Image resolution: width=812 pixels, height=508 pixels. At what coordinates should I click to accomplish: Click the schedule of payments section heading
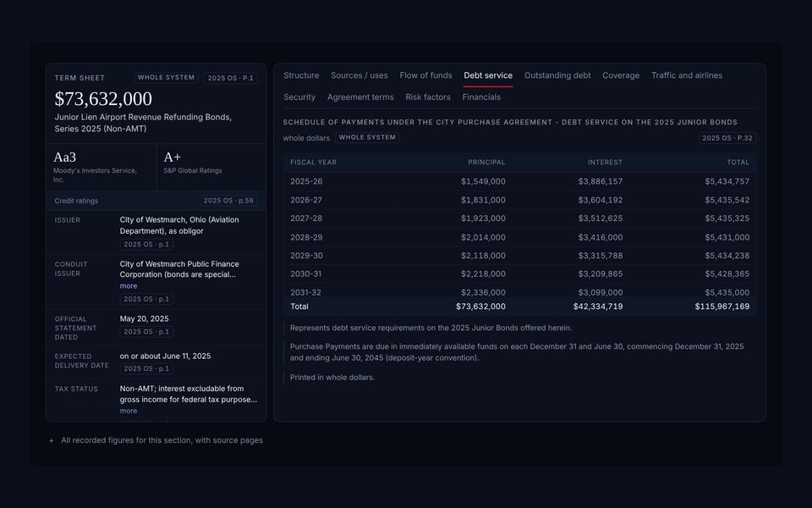point(510,122)
